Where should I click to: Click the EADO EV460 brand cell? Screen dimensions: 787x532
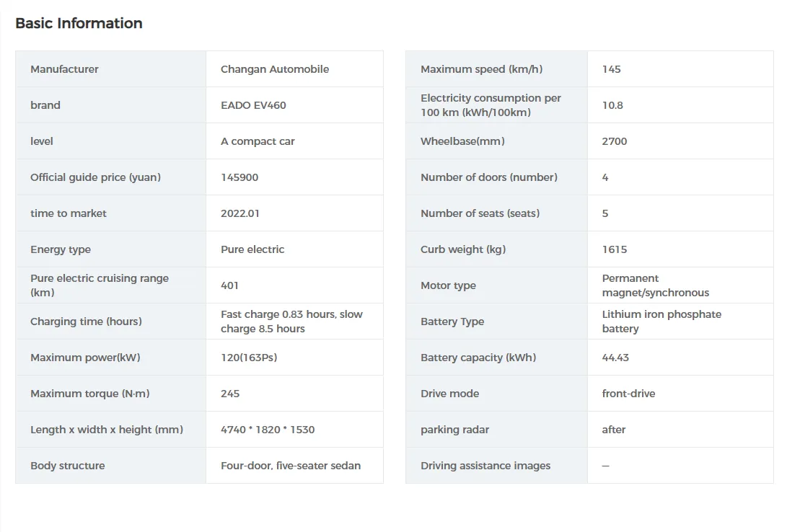[x=253, y=105]
